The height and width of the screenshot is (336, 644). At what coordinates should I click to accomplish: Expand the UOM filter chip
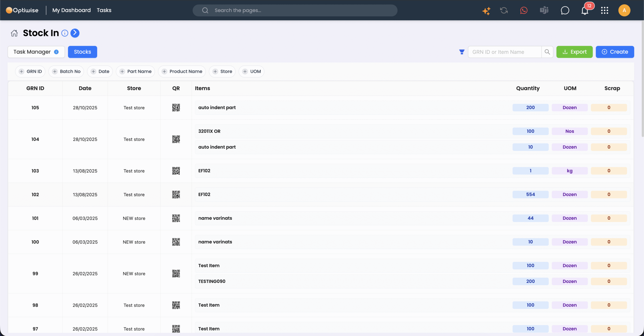click(252, 71)
